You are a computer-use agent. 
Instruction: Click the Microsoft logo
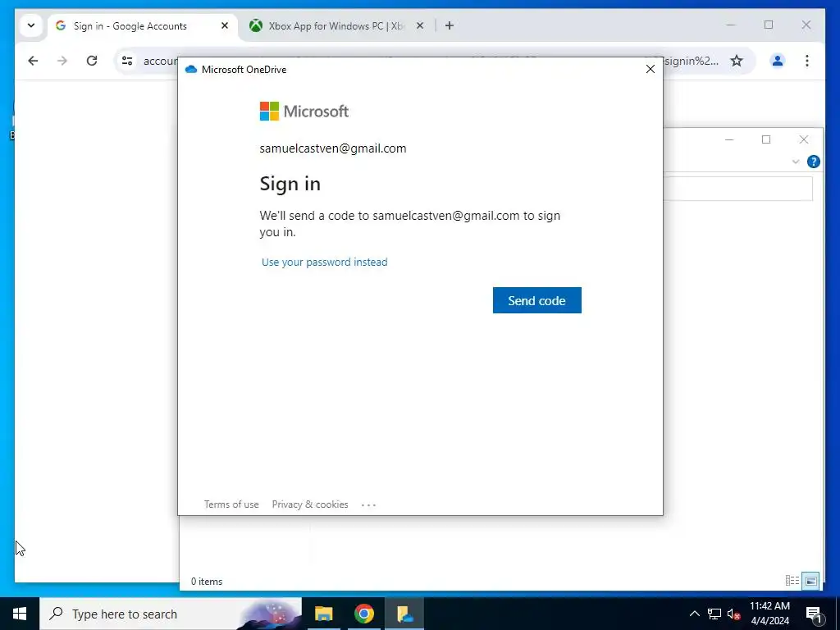(304, 112)
